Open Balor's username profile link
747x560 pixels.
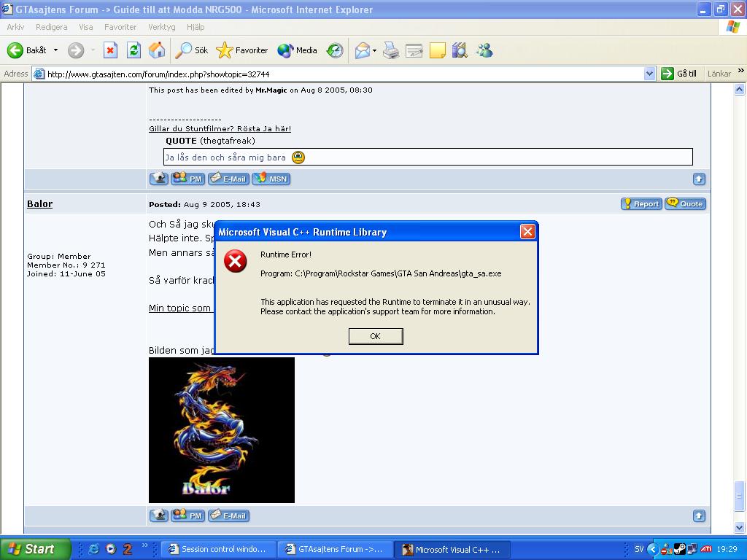(x=39, y=204)
